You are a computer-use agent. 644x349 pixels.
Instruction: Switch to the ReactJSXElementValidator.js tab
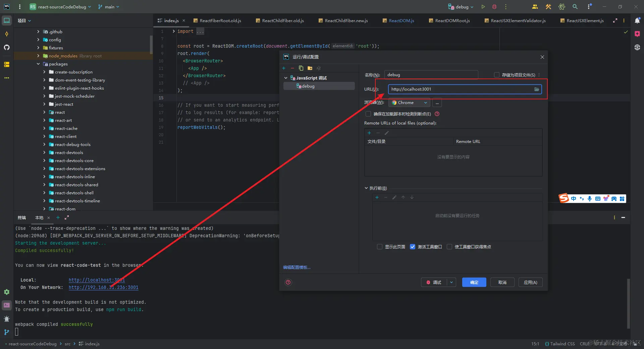(x=515, y=20)
